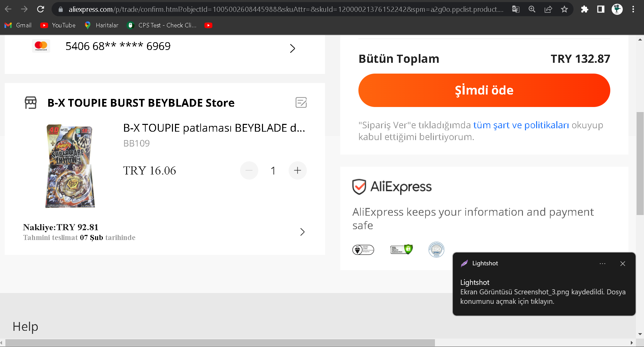Increase the item quantity
Viewport: 644px width, 347px height.
tap(297, 170)
